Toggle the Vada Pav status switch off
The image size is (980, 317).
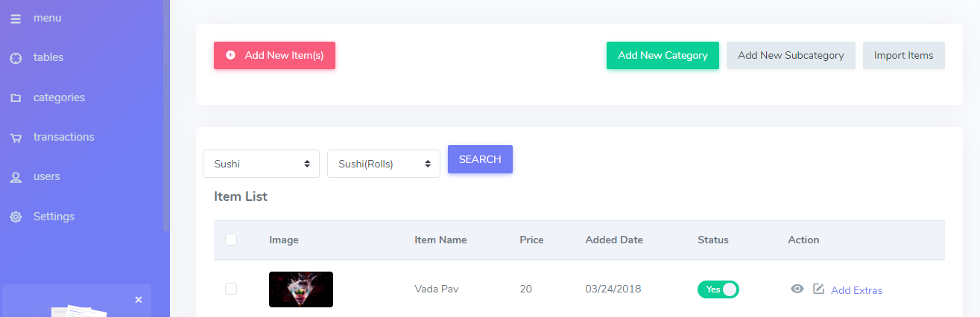pyautogui.click(x=718, y=289)
